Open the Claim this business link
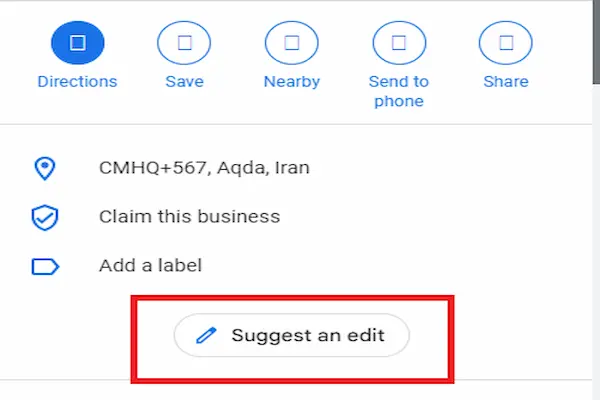This screenshot has height=400, width=600. pos(189,216)
